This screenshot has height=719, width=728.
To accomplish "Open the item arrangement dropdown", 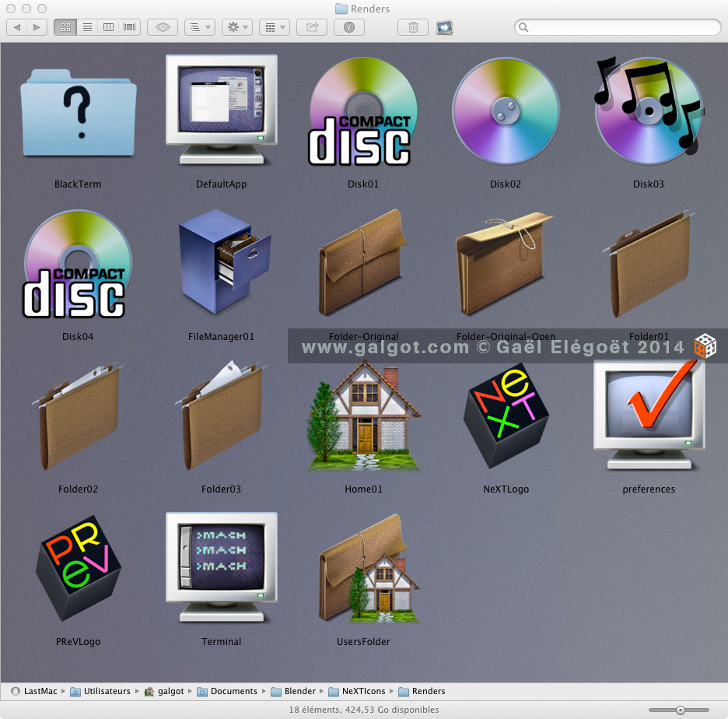I will pos(199,27).
